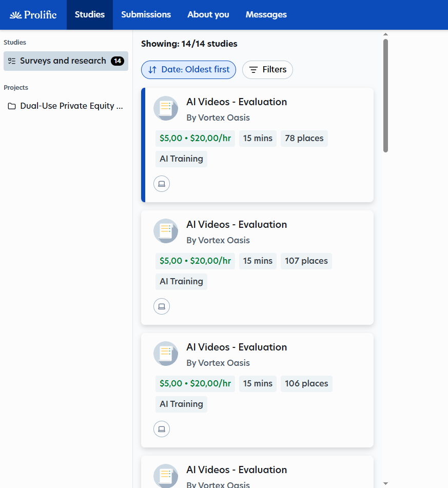Click laptop device icon on 106 places card
Image resolution: width=448 pixels, height=488 pixels.
coord(162,429)
